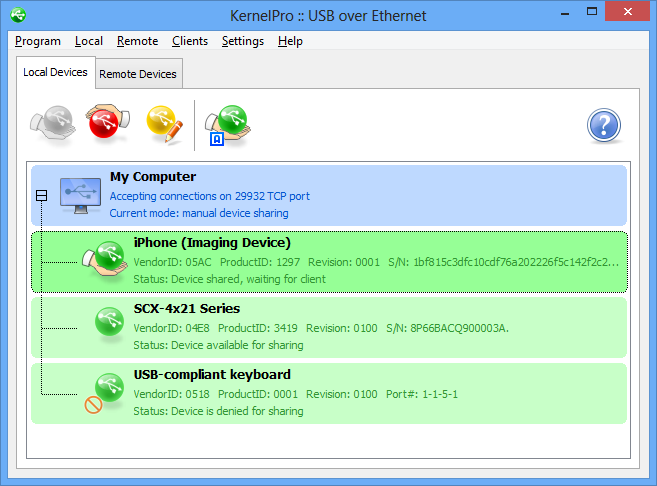This screenshot has height=486, width=657.
Task: Collapse the My Computer tree node
Action: (x=41, y=196)
